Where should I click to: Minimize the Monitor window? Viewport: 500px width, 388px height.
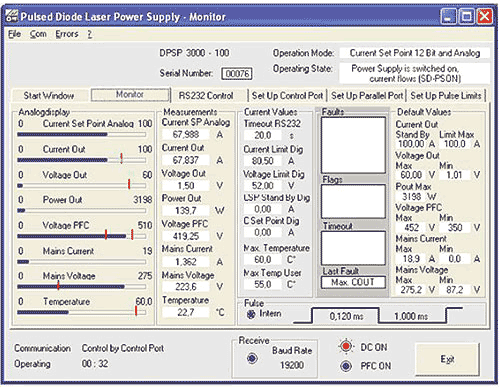pyautogui.click(x=448, y=16)
